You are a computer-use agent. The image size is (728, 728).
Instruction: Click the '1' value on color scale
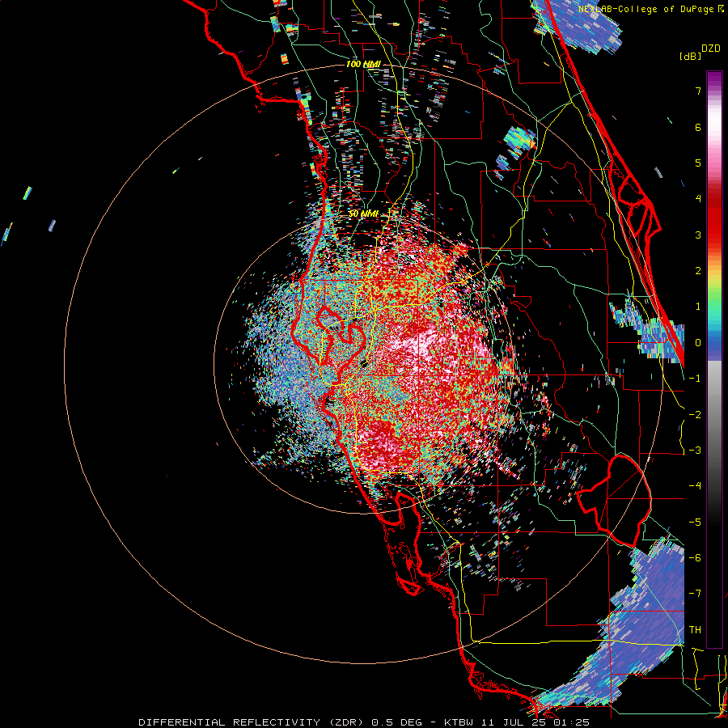pos(698,307)
